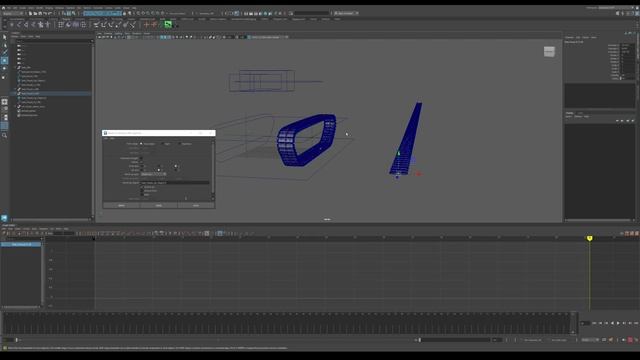Viewport: 640px width, 360px height.
Task: Select Front axis X radio button
Action: click(142, 166)
